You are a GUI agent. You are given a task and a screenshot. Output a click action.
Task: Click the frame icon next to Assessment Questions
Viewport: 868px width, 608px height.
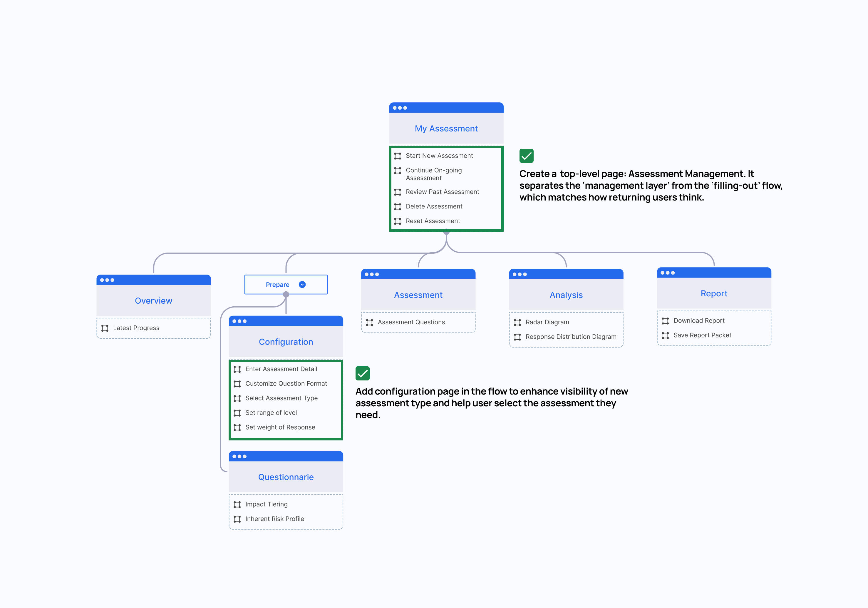[369, 322]
